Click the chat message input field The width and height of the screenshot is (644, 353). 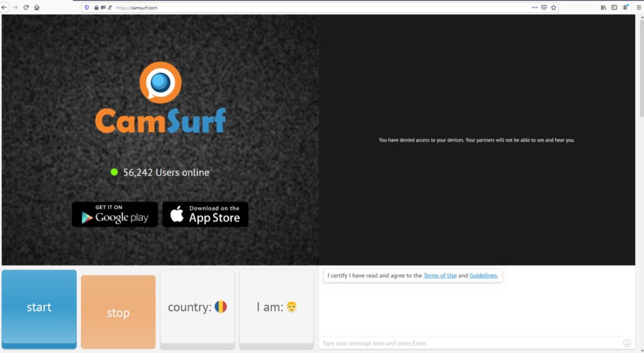coord(472,343)
